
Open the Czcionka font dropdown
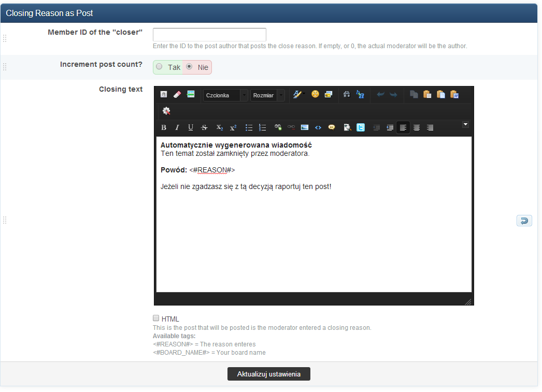(225, 95)
